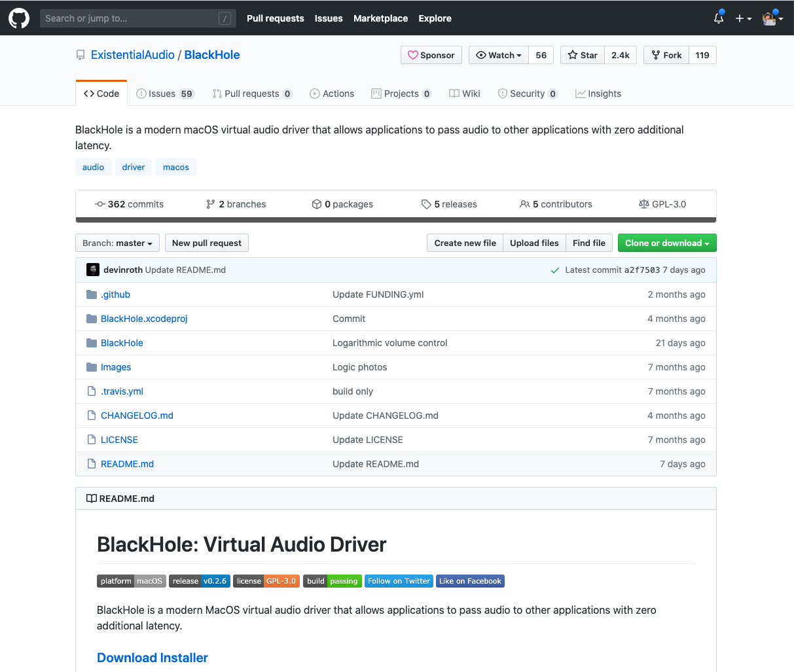
Task: View the 56 watchers count
Action: tap(541, 55)
